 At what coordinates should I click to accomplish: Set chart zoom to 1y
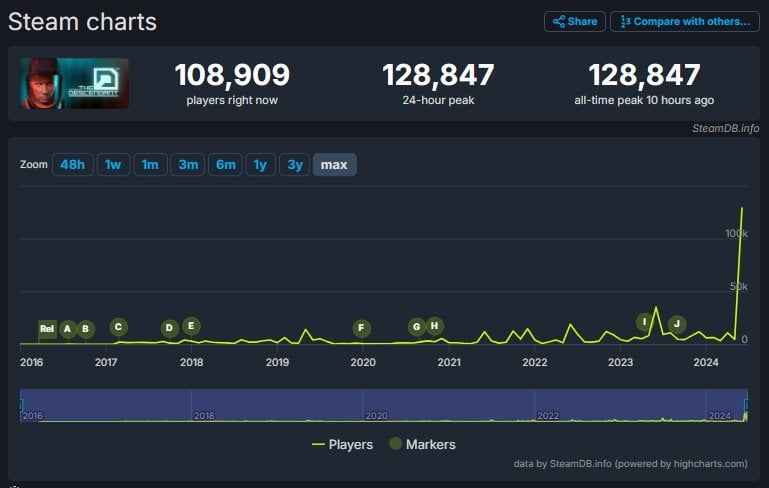click(260, 165)
